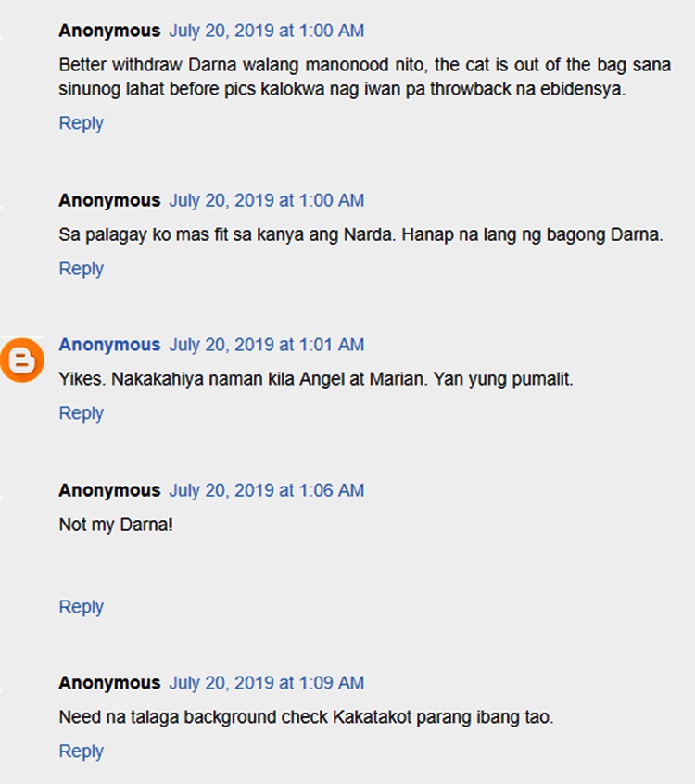This screenshot has width=695, height=784.
Task: Reply to the "Better withdraw Darna" comment
Action: [x=81, y=123]
